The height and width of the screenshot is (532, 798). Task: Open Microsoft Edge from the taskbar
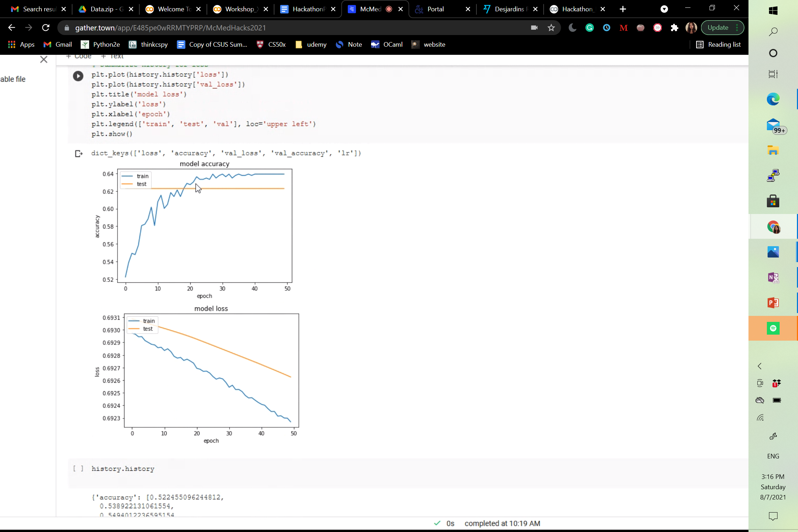(x=773, y=99)
